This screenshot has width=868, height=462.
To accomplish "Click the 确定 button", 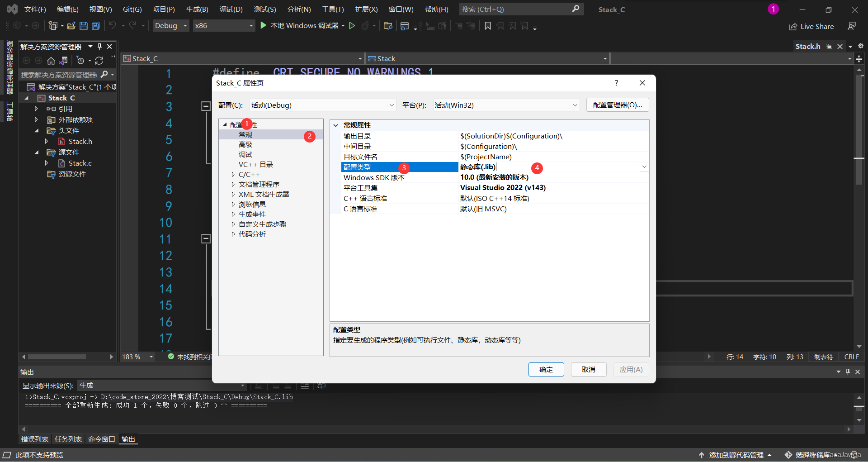I will click(546, 369).
